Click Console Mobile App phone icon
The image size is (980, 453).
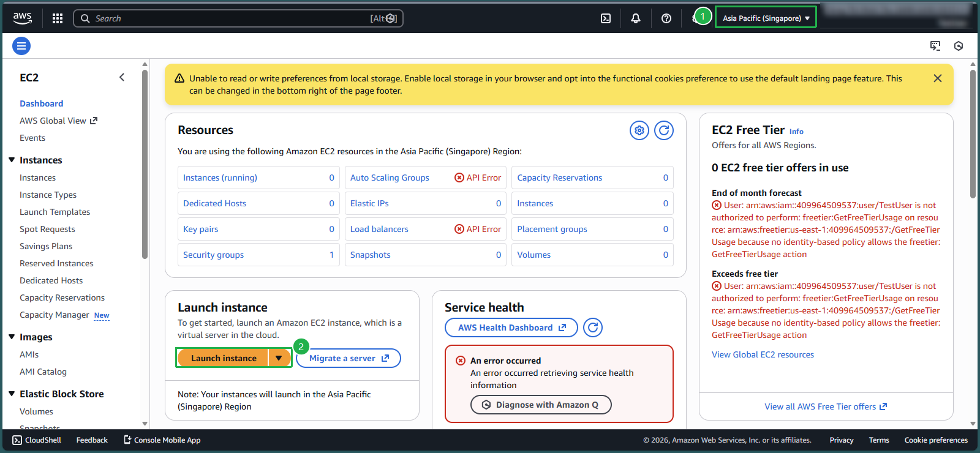click(x=127, y=440)
